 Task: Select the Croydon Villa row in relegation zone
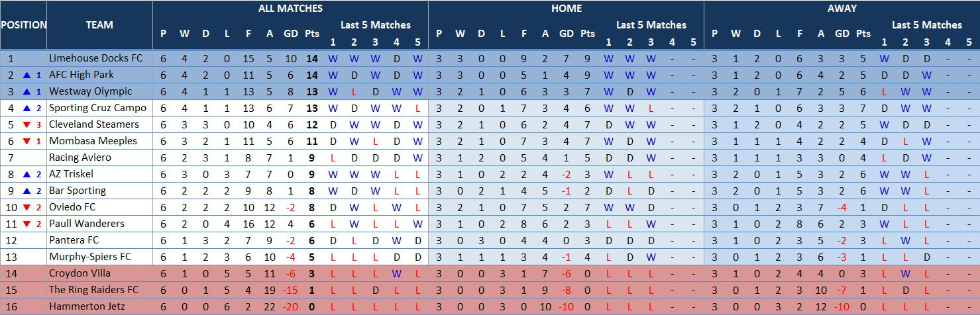(x=490, y=273)
